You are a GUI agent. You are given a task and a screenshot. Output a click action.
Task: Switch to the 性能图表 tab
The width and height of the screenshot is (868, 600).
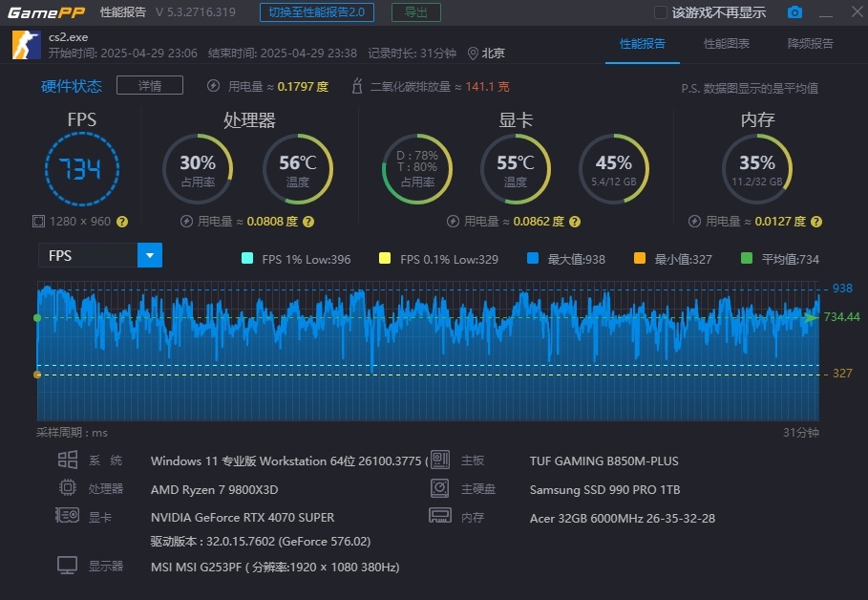click(x=727, y=44)
